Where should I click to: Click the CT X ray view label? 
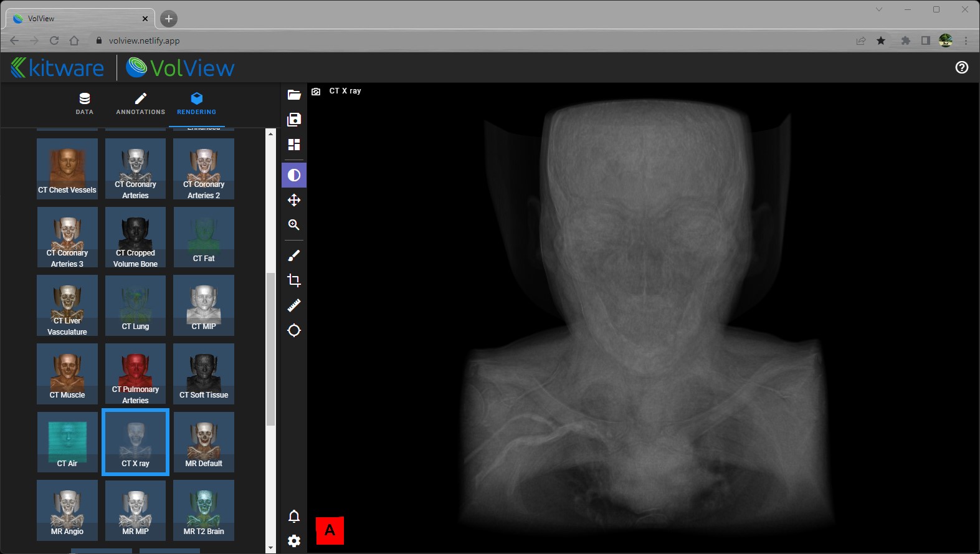pyautogui.click(x=345, y=91)
